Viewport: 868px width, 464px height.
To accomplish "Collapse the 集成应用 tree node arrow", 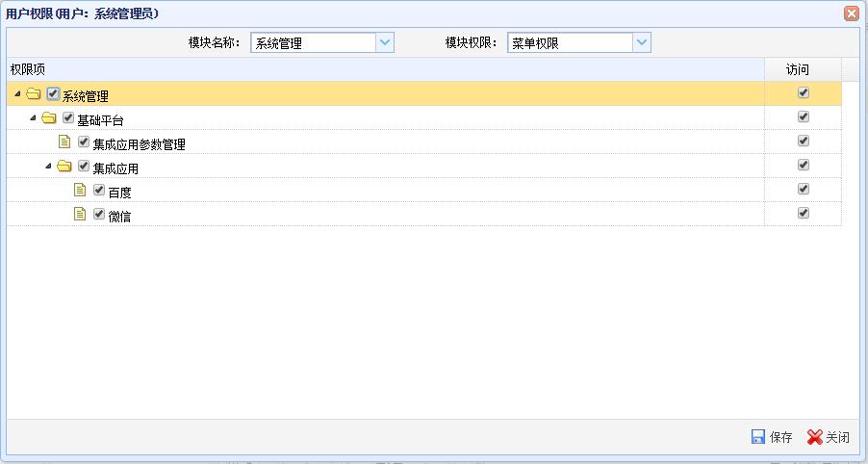I will [x=49, y=166].
